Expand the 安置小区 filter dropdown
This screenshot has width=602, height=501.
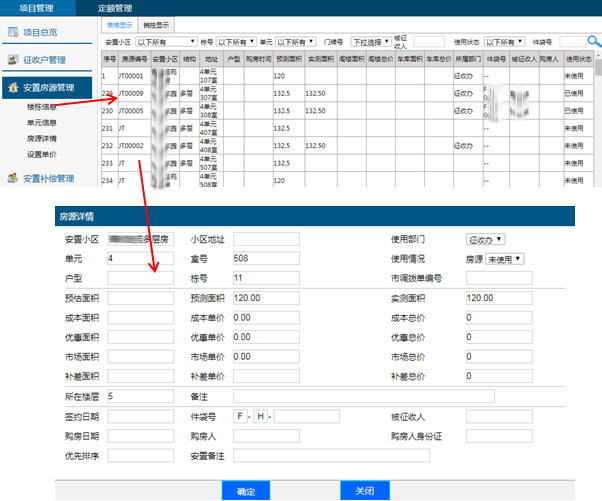click(166, 41)
